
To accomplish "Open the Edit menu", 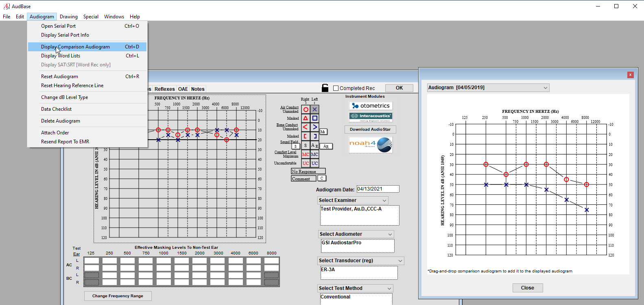I will pyautogui.click(x=20, y=17).
